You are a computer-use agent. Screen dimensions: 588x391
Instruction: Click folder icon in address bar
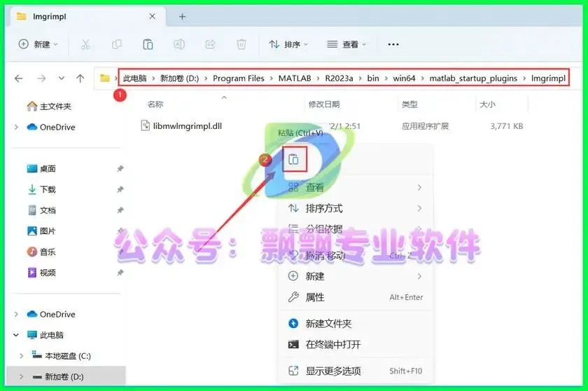(x=104, y=78)
